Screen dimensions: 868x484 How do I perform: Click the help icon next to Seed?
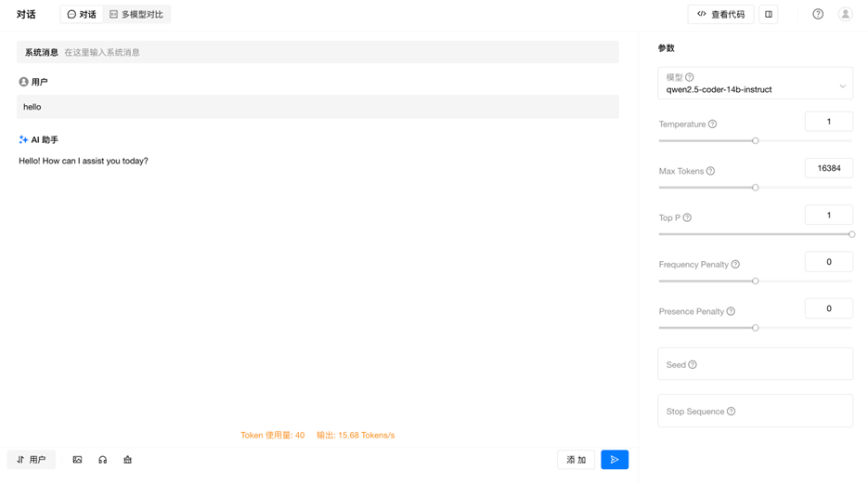coord(693,364)
